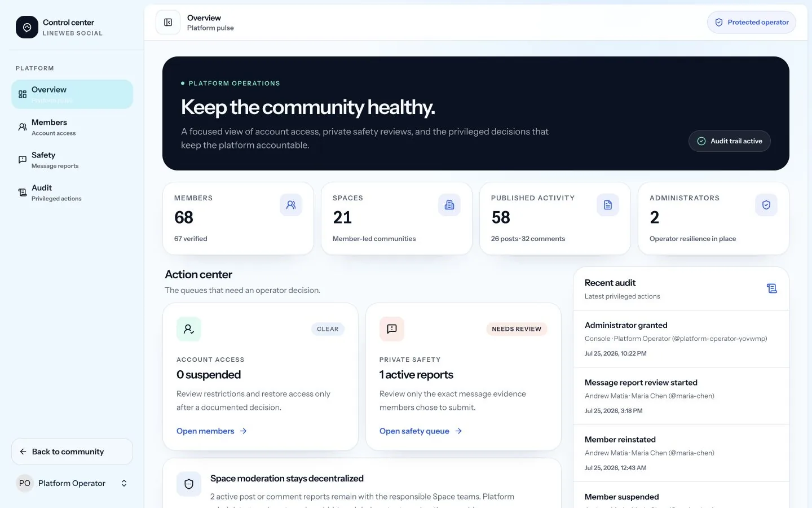Click the arrow next to Open safety queue
The height and width of the screenshot is (508, 812).
pos(458,431)
